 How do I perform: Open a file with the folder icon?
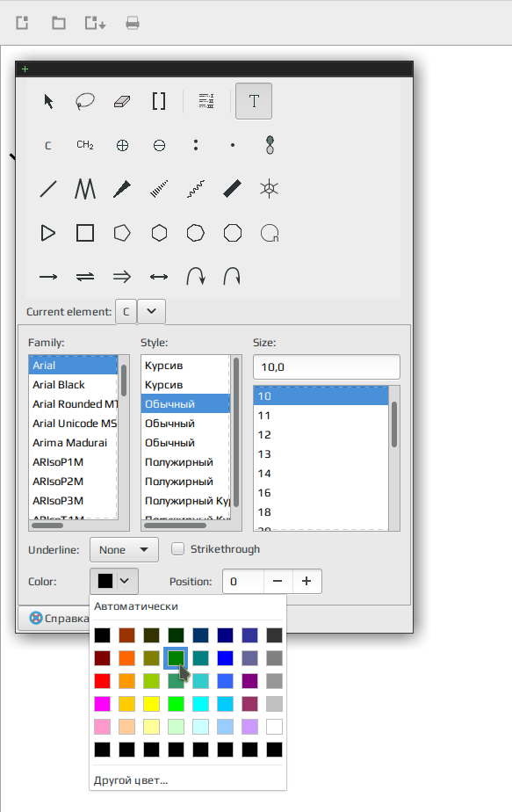point(59,23)
